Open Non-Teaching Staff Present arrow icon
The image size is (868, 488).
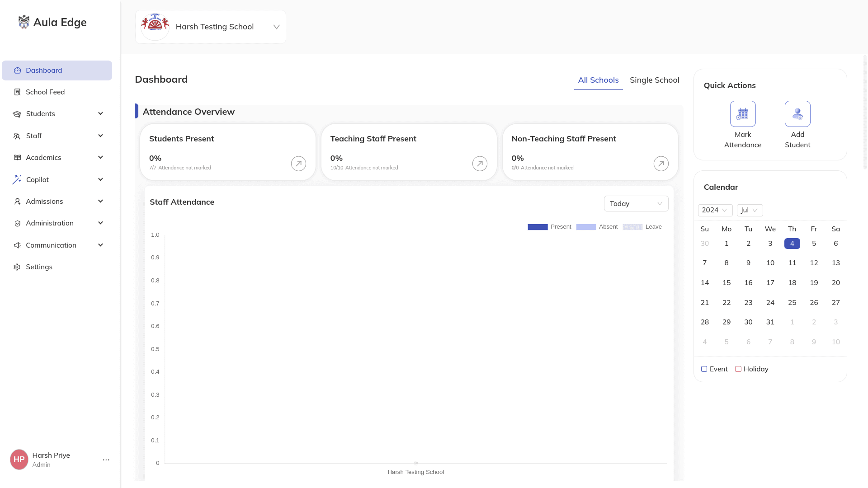pos(661,164)
